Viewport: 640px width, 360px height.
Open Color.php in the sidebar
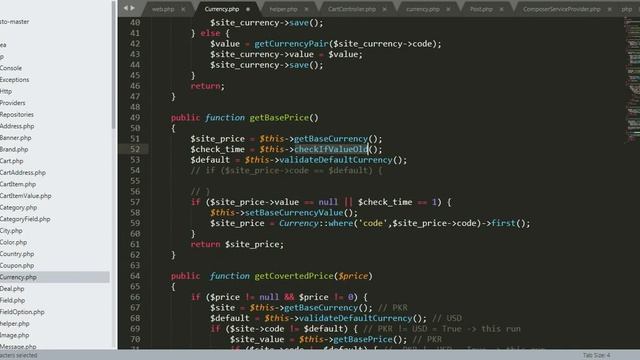point(13,242)
